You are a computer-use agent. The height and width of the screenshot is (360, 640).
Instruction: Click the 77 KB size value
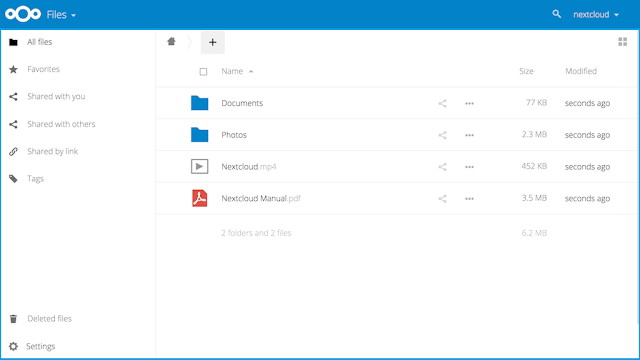point(536,102)
